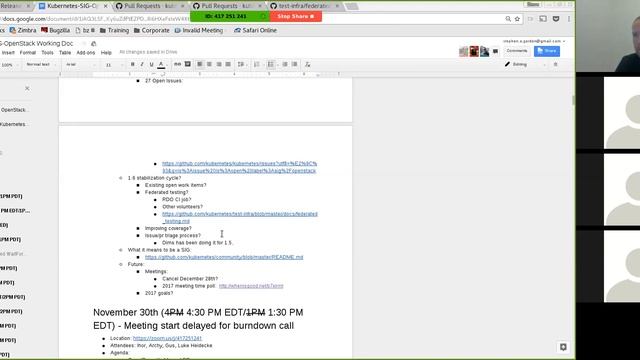Open the text color picker
This screenshot has width=640, height=360.
click(x=161, y=64)
